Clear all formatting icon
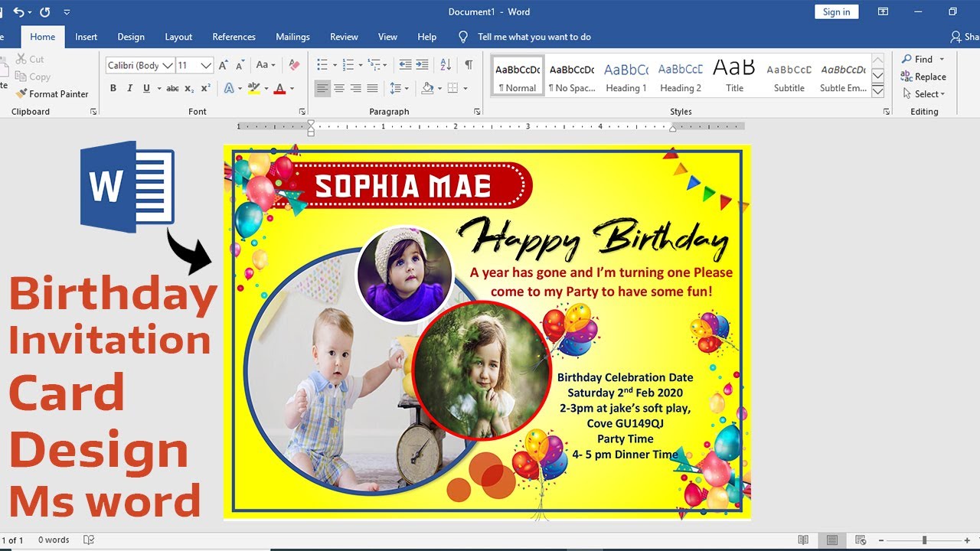The height and width of the screenshot is (551, 980). 294,65
